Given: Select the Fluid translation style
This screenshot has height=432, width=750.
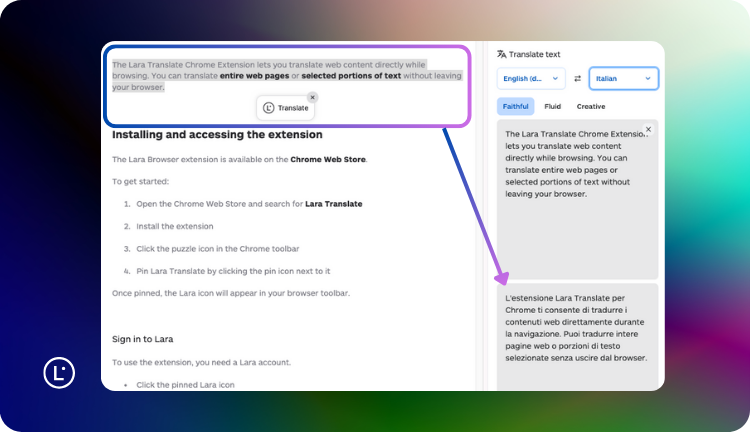Looking at the screenshot, I should (552, 106).
